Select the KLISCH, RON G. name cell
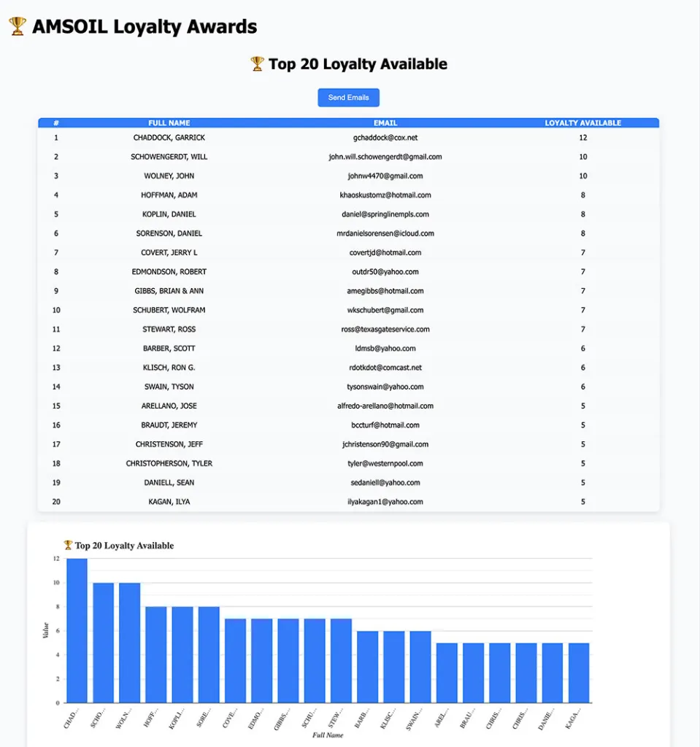 point(169,368)
